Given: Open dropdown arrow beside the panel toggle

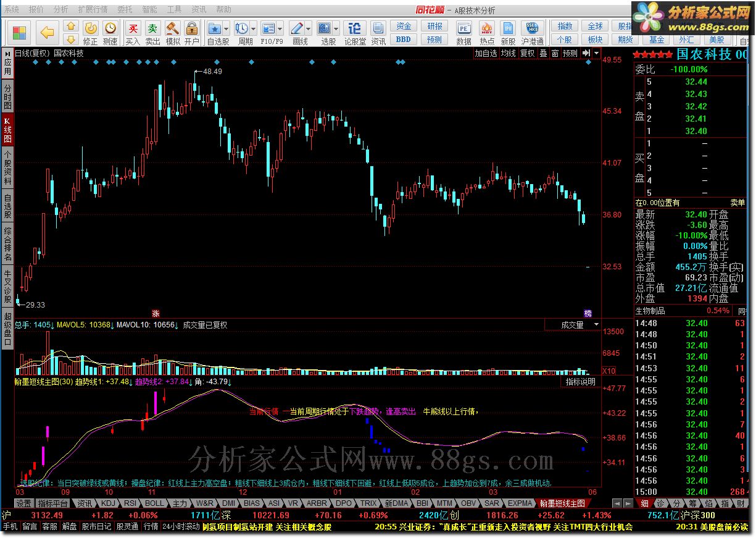Looking at the screenshot, I should coord(596,54).
